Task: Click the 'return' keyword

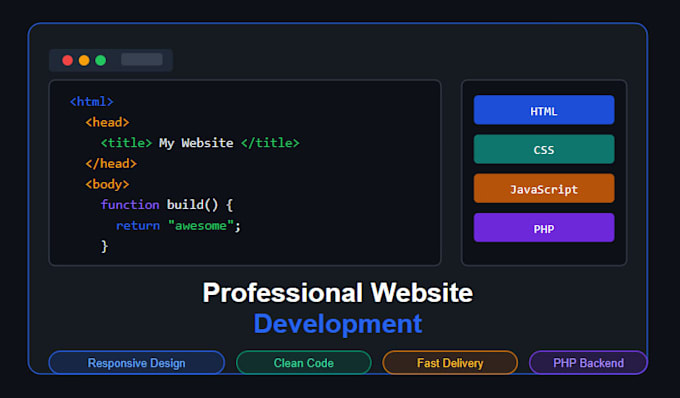Action: pyautogui.click(x=137, y=225)
